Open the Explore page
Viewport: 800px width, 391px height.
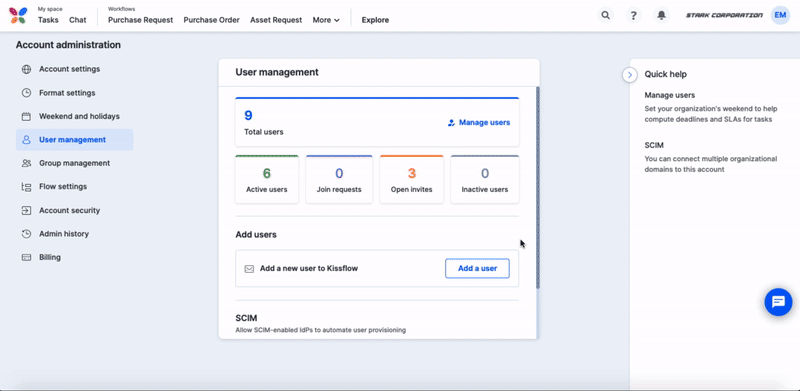pos(375,20)
